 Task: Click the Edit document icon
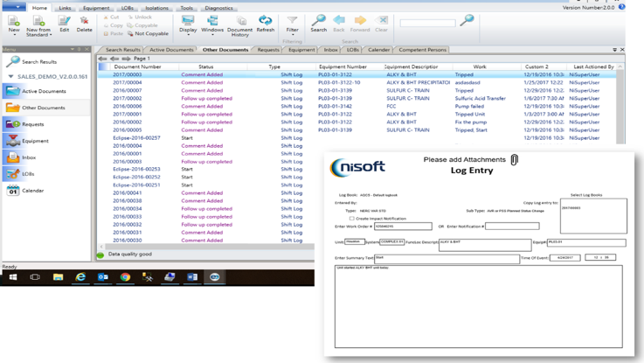pos(64,22)
